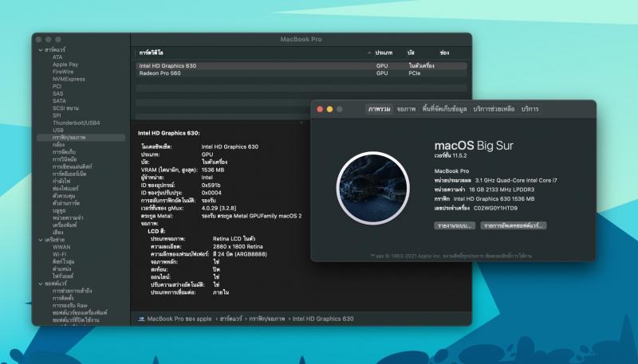
Task: Select WWAN under the network section
Action: [61, 248]
